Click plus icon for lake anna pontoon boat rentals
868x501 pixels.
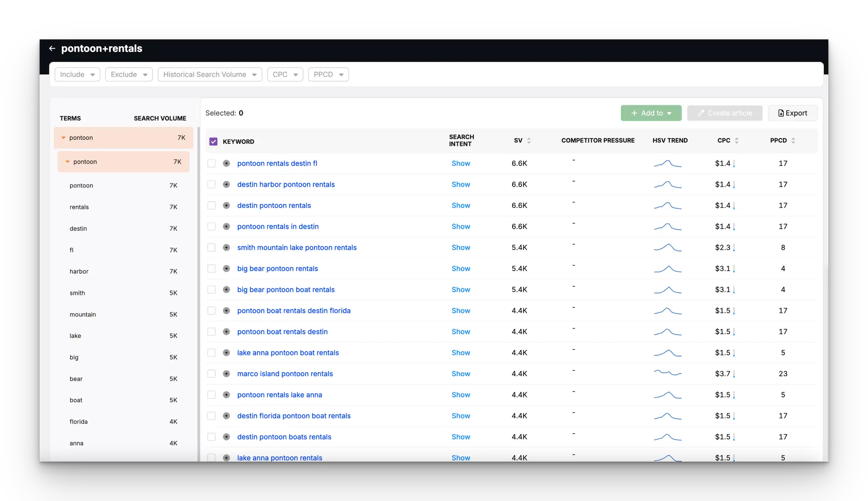point(226,353)
